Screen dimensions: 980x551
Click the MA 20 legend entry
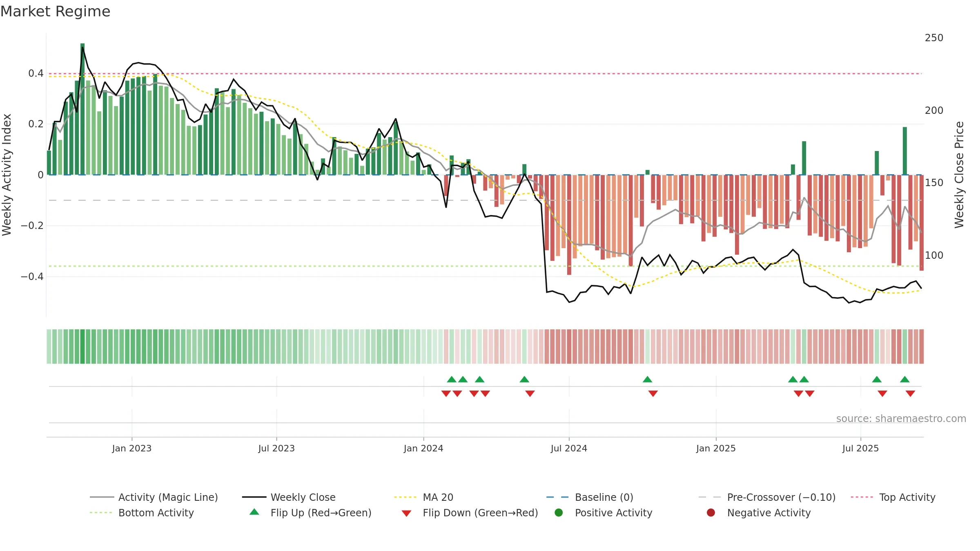423,497
